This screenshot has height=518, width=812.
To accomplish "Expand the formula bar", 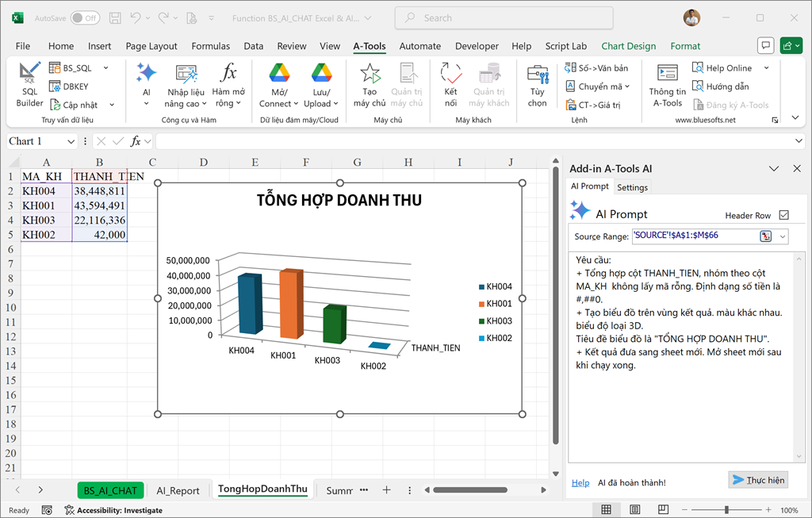I will tap(799, 141).
